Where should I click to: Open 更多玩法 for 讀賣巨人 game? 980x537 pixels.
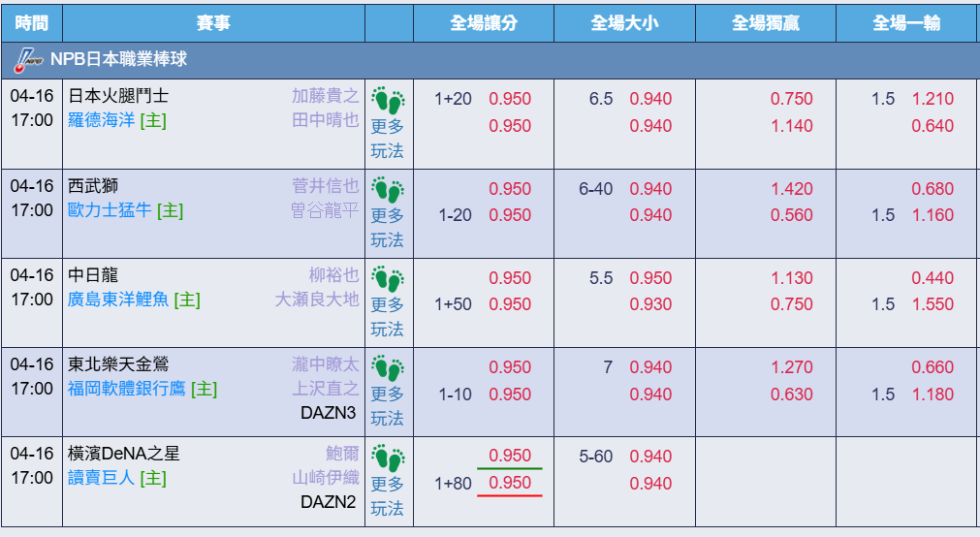pos(388,496)
